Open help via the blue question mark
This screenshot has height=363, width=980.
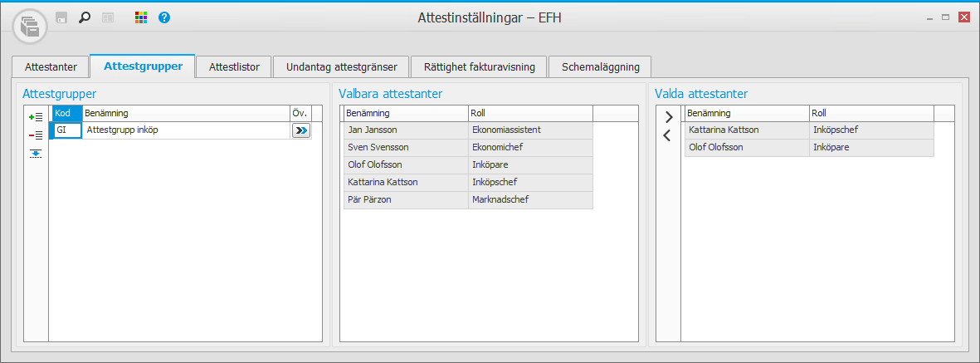pos(164,17)
